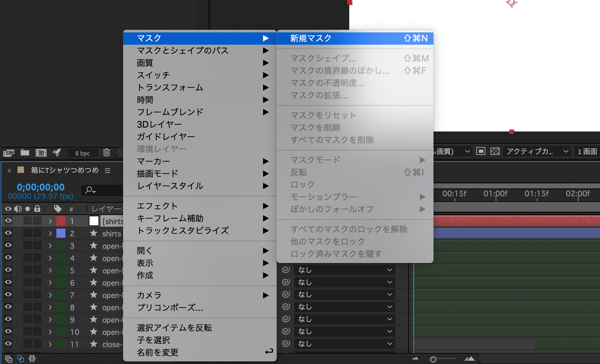Open the timeline panel menu icon
Screen dimensions: 600x364
coord(108,170)
